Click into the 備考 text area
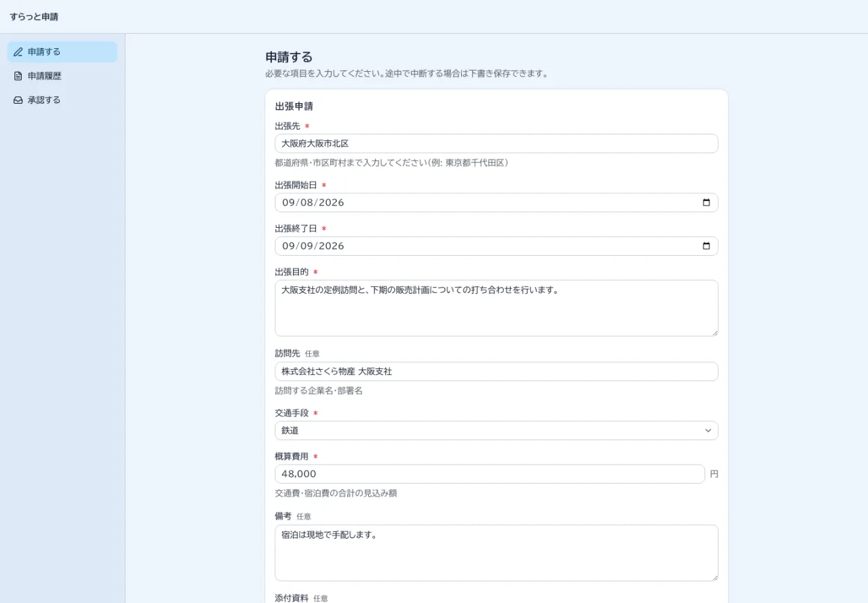Screen dimensions: 868x603 496,553
